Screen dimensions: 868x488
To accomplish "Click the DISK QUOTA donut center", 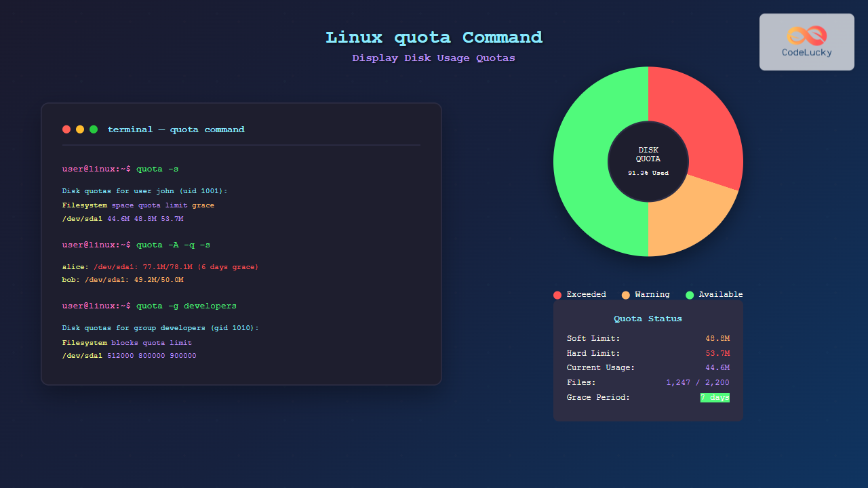I will coord(648,161).
